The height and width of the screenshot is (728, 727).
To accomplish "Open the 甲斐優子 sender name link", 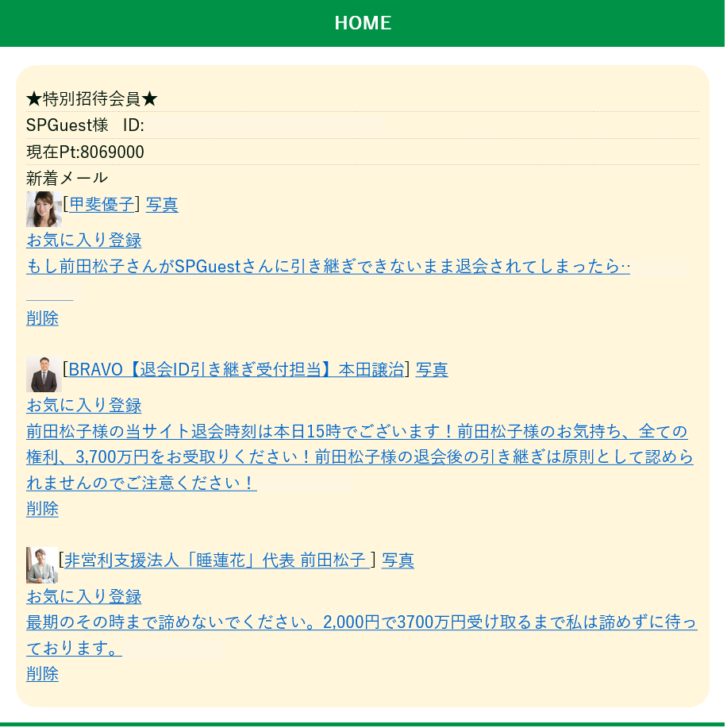I will click(102, 204).
